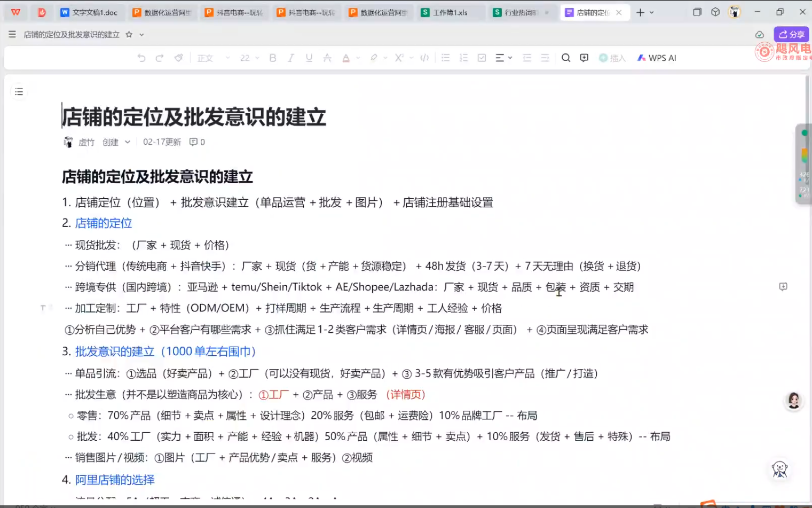Switch to the 工作簿1.xls tab

click(450, 12)
